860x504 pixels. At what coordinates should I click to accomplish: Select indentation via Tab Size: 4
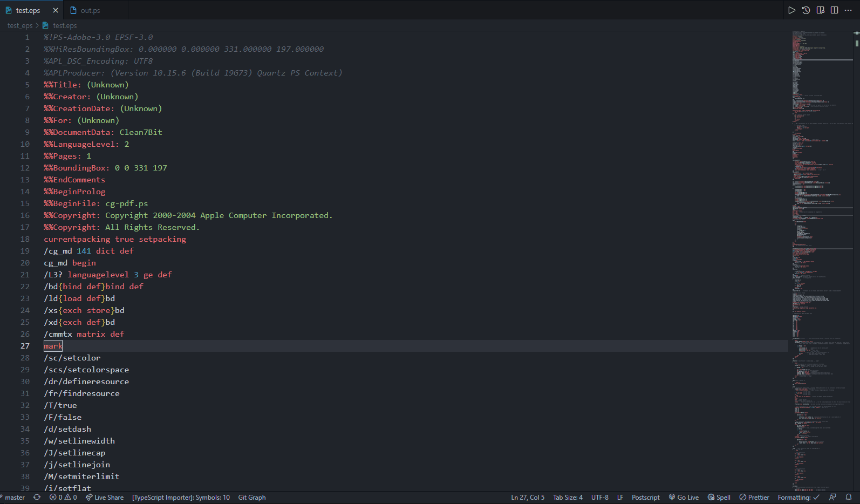click(x=568, y=498)
